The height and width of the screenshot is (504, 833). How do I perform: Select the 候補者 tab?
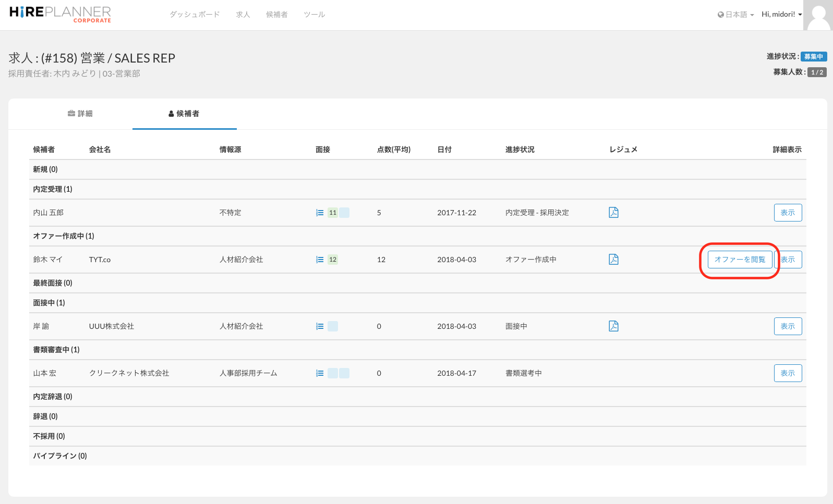184,114
